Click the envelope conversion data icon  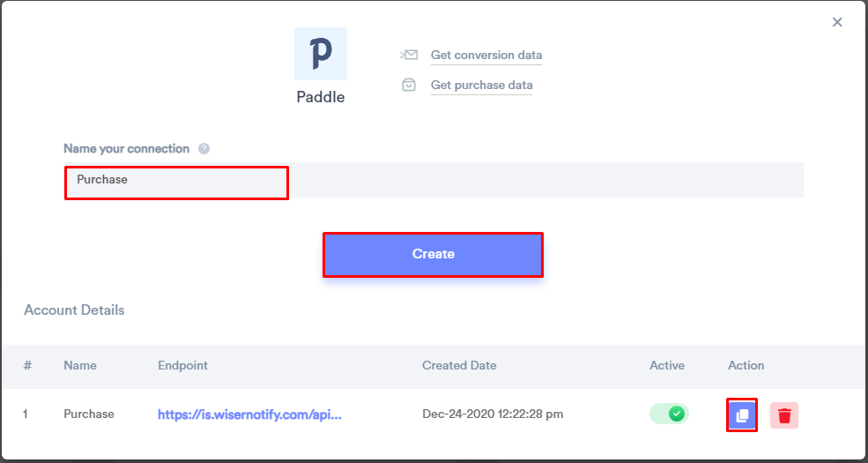click(x=409, y=55)
